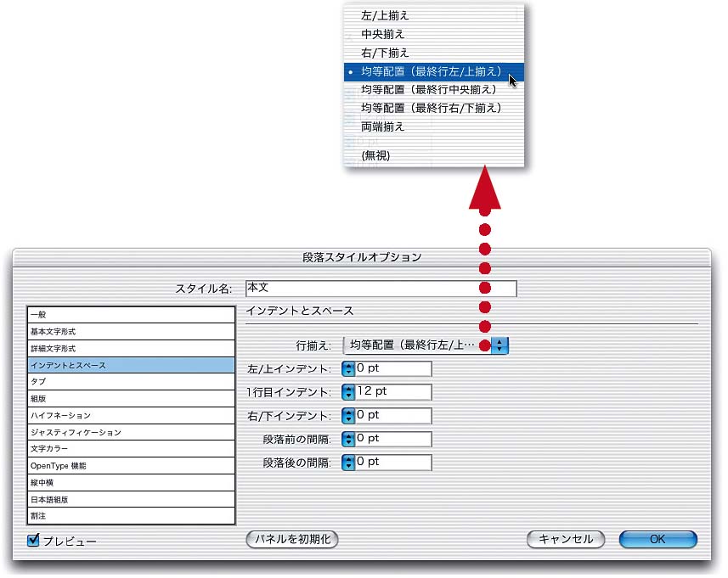Open the OpenType 機能 category
This screenshot has height=578, width=728.
coord(132,466)
